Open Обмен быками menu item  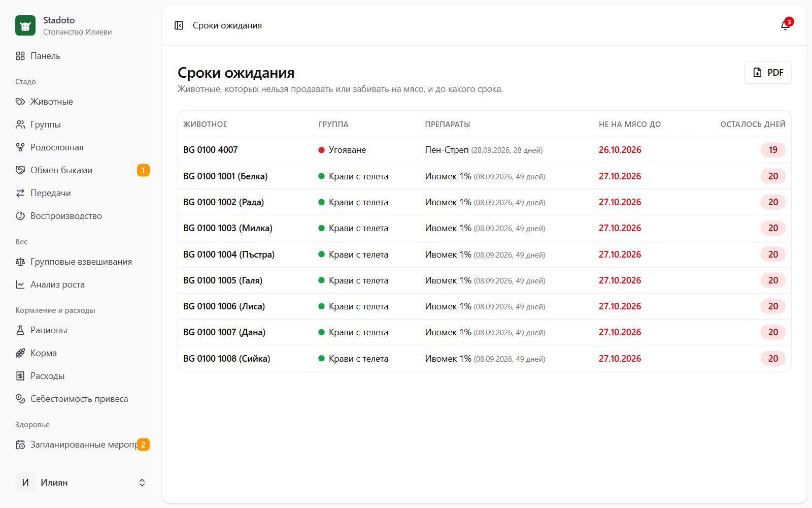[x=81, y=170]
